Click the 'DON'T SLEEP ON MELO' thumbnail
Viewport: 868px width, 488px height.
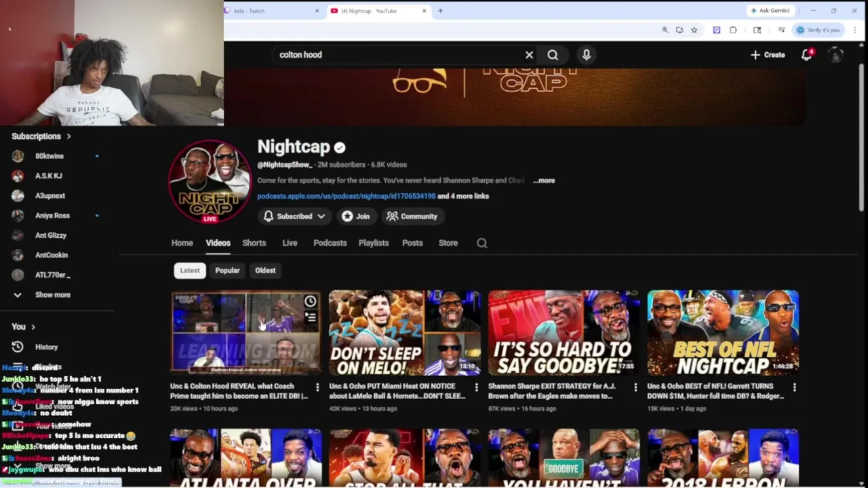(405, 333)
